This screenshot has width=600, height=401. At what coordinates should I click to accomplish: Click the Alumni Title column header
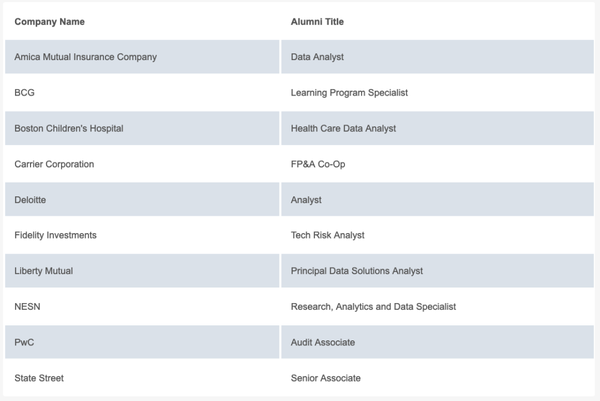point(317,22)
